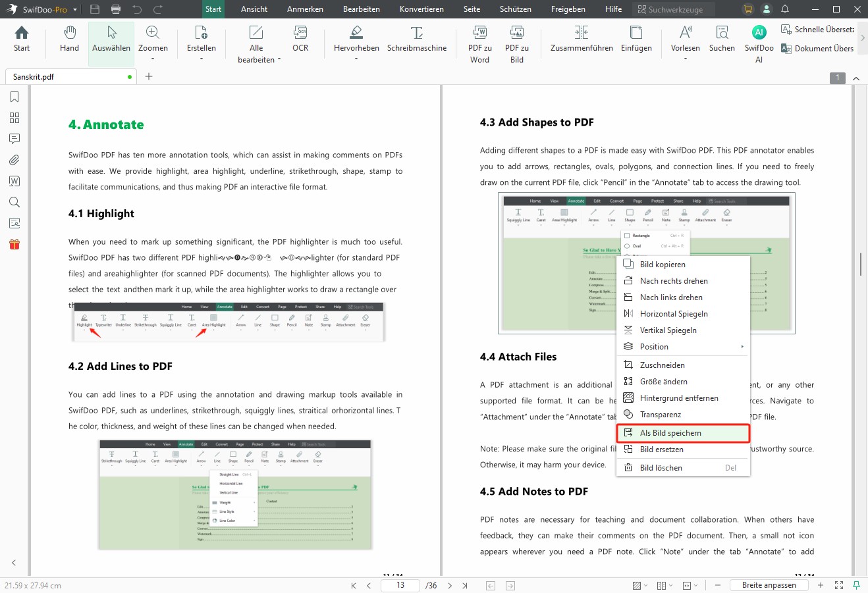Image resolution: width=868 pixels, height=593 pixels.
Task: Switch to the Bearbeiten tab
Action: coord(362,9)
